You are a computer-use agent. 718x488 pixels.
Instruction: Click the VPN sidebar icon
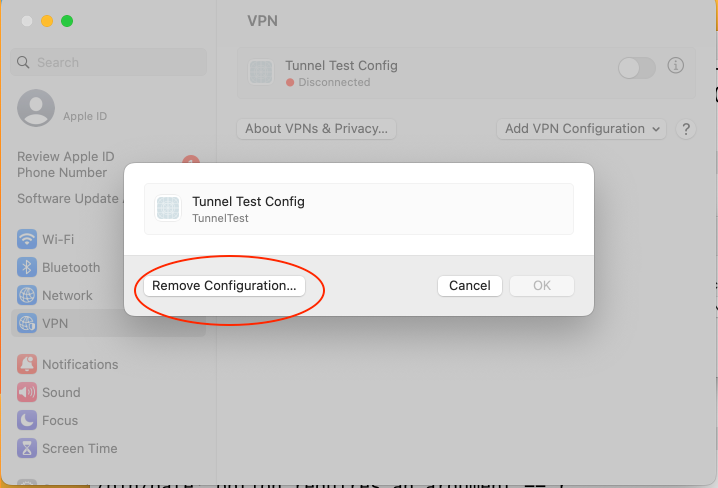point(27,323)
